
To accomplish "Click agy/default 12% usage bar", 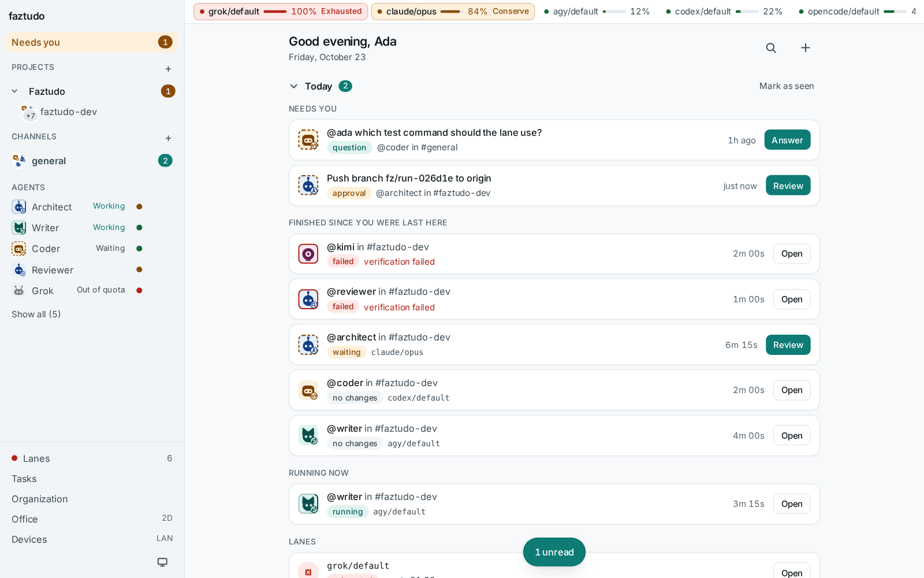I will (597, 12).
